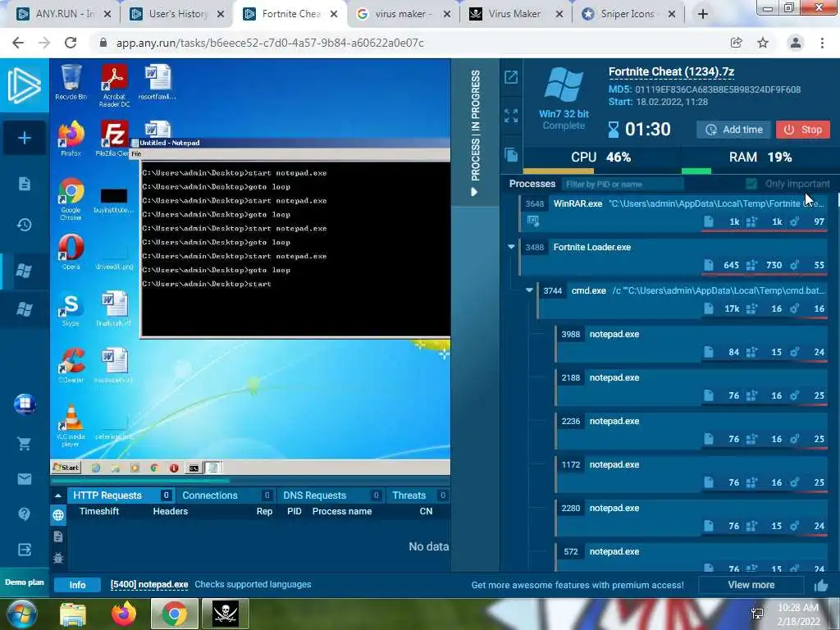Start a new task with plus icon

click(24, 138)
